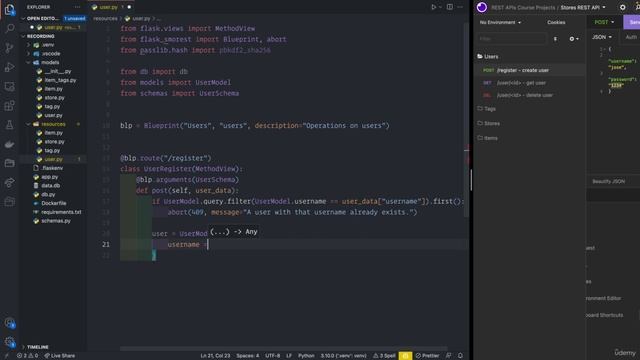Open the JSON body type dropdown
The height and width of the screenshot is (360, 640).
602,37
